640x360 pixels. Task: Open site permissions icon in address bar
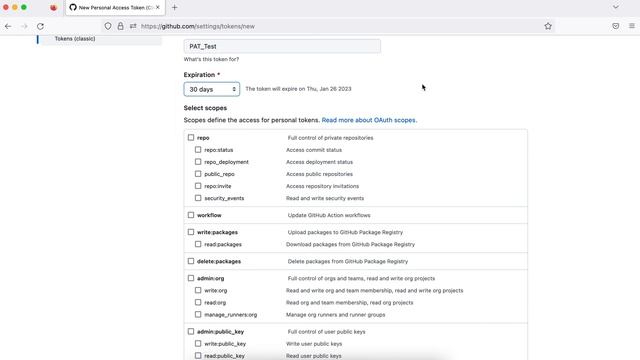click(133, 26)
